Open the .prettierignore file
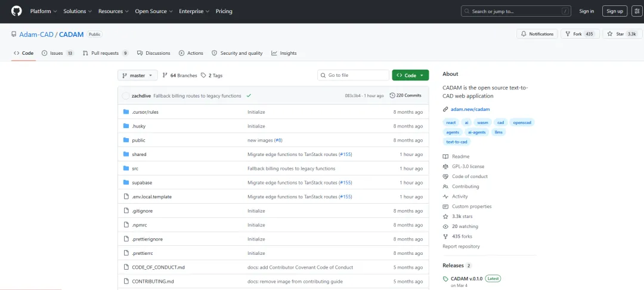Image resolution: width=644 pixels, height=290 pixels. click(x=147, y=239)
